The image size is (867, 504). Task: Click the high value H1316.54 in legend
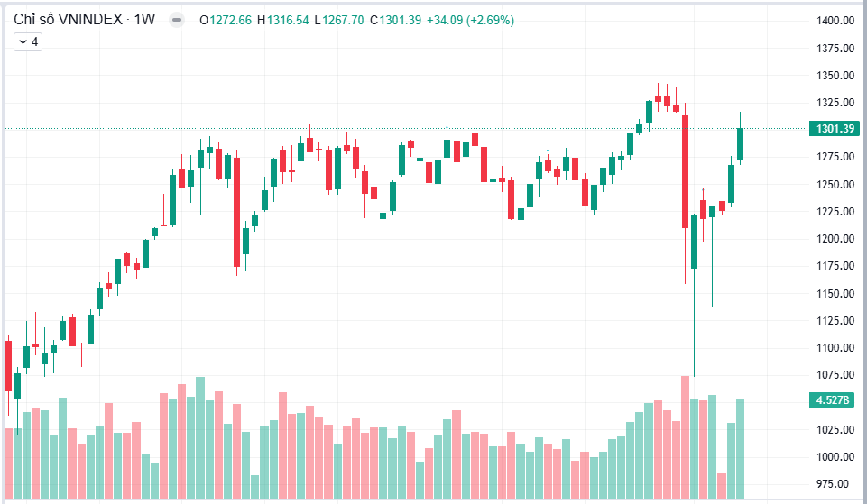coord(283,21)
